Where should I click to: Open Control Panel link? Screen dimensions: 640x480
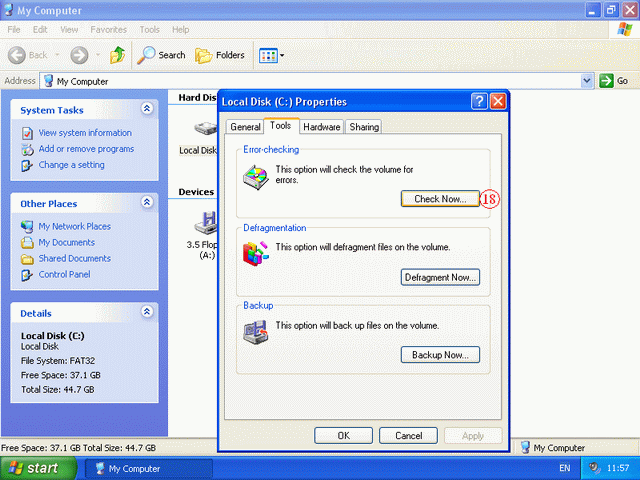pos(64,274)
